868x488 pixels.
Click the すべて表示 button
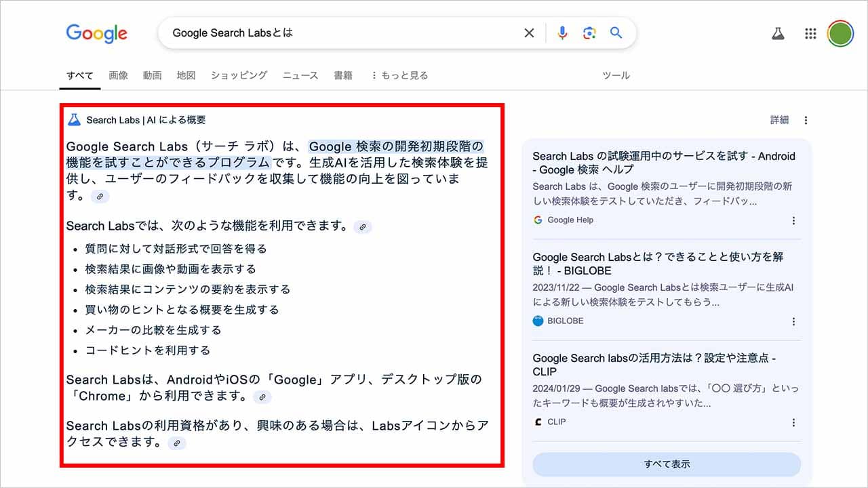(667, 464)
